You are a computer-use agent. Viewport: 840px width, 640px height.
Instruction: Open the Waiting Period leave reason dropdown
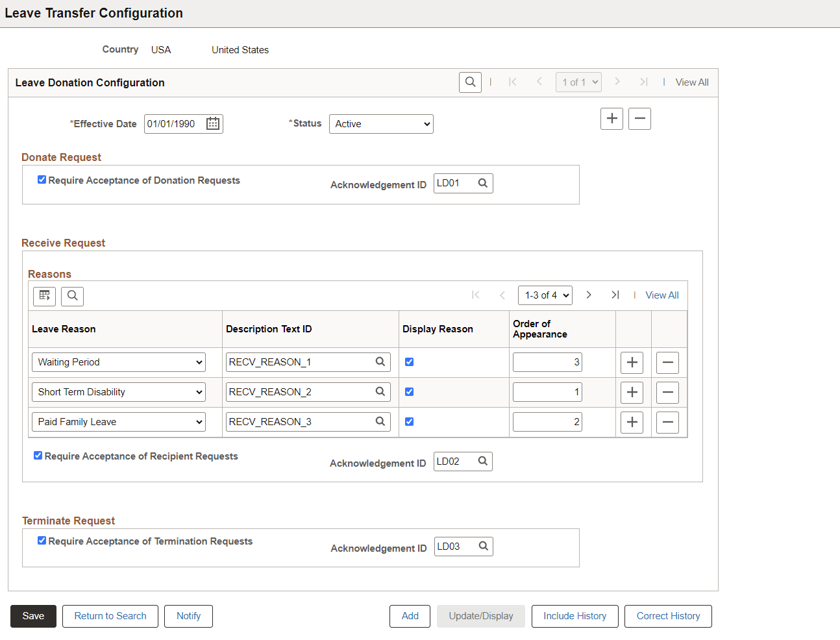point(118,362)
